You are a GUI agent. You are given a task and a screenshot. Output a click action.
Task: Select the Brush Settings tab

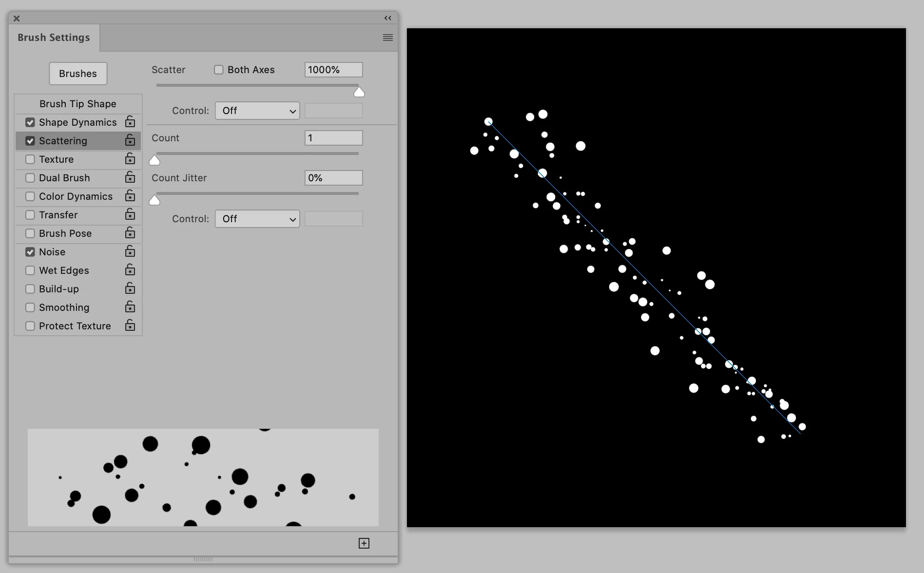point(54,38)
